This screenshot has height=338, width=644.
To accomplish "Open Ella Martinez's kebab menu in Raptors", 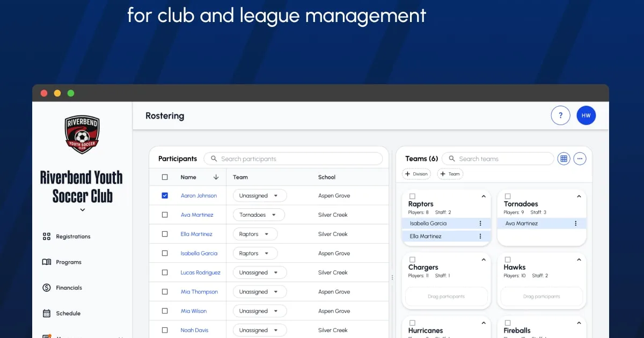I will coord(480,237).
